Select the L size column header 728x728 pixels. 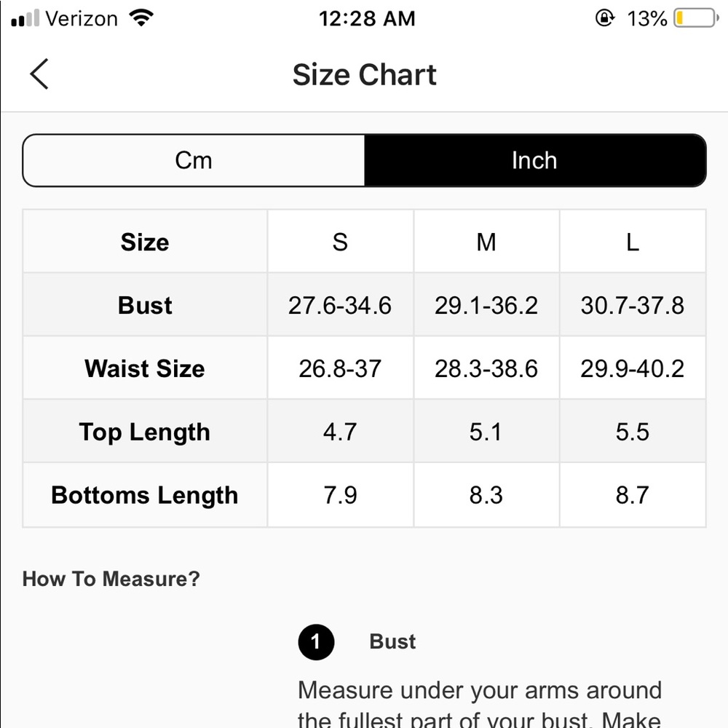pyautogui.click(x=633, y=242)
